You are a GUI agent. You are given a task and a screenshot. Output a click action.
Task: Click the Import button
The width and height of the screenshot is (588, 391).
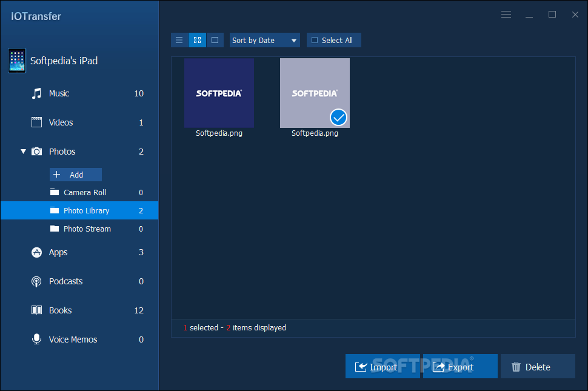click(x=383, y=366)
